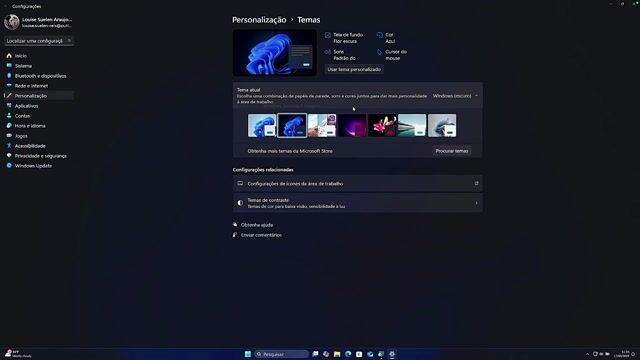
Task: Open the Sons sound setting icon
Action: (x=328, y=52)
